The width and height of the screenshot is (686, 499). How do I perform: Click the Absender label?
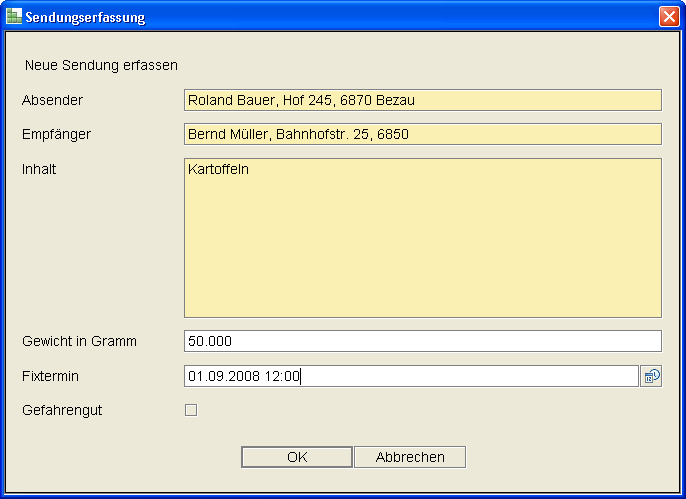[x=52, y=100]
